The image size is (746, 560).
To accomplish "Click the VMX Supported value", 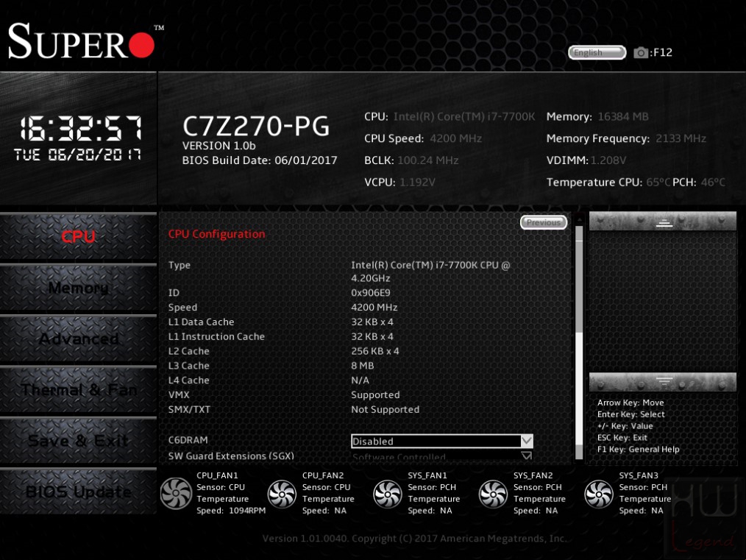I will 375,395.
